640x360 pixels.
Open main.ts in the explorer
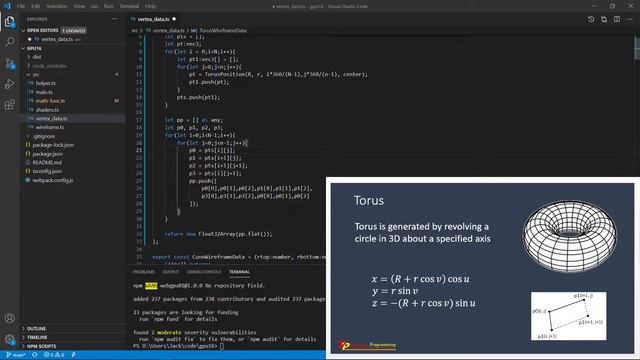click(x=44, y=92)
